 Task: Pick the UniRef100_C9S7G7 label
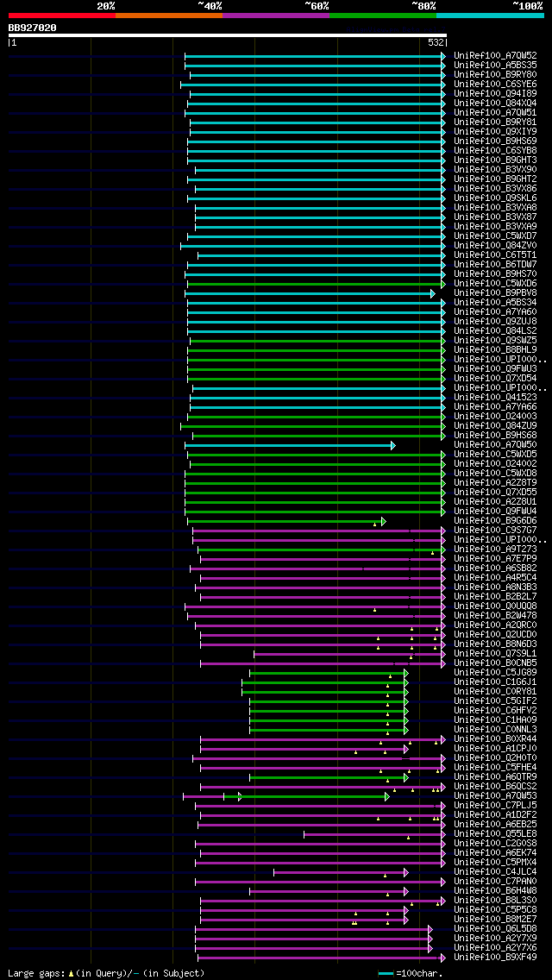(495, 530)
